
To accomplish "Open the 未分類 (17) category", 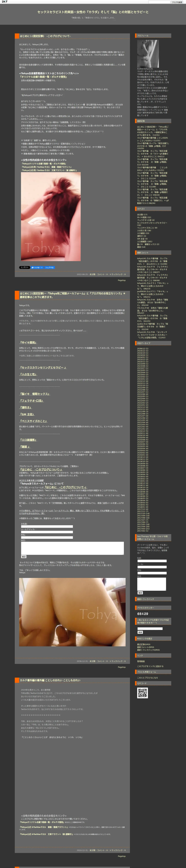I will pyautogui.click(x=142, y=215).
